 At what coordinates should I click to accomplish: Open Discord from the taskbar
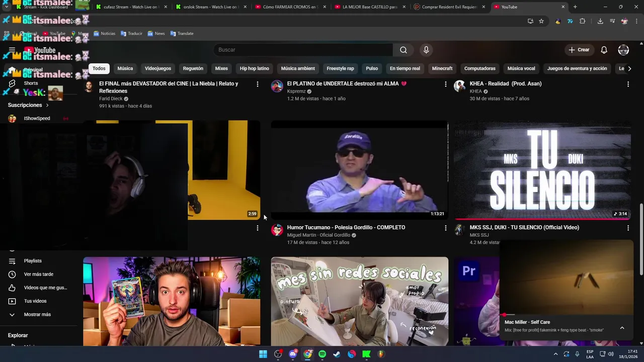pyautogui.click(x=293, y=354)
